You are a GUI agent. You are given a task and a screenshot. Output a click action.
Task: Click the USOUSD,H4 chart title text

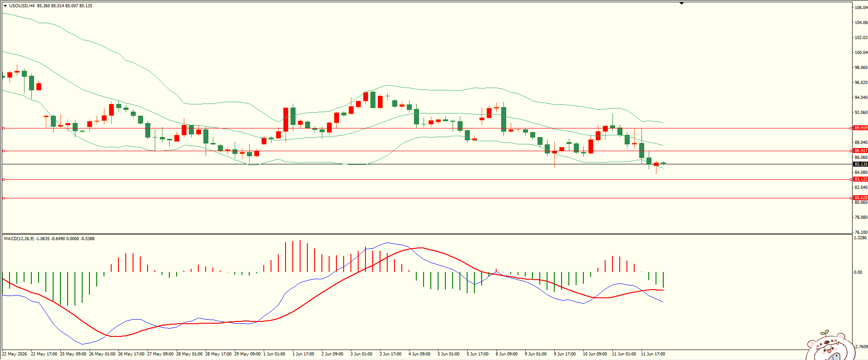(x=22, y=6)
